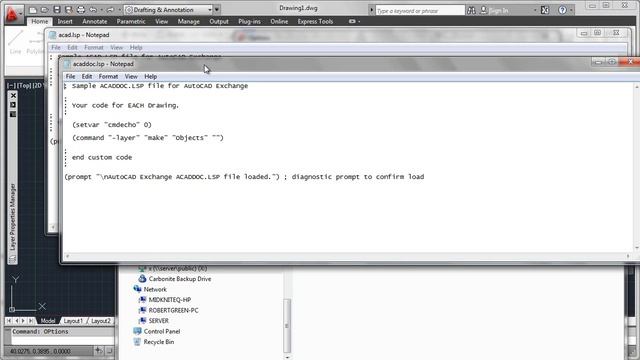Select the Parametric ribbon tab

tap(131, 21)
